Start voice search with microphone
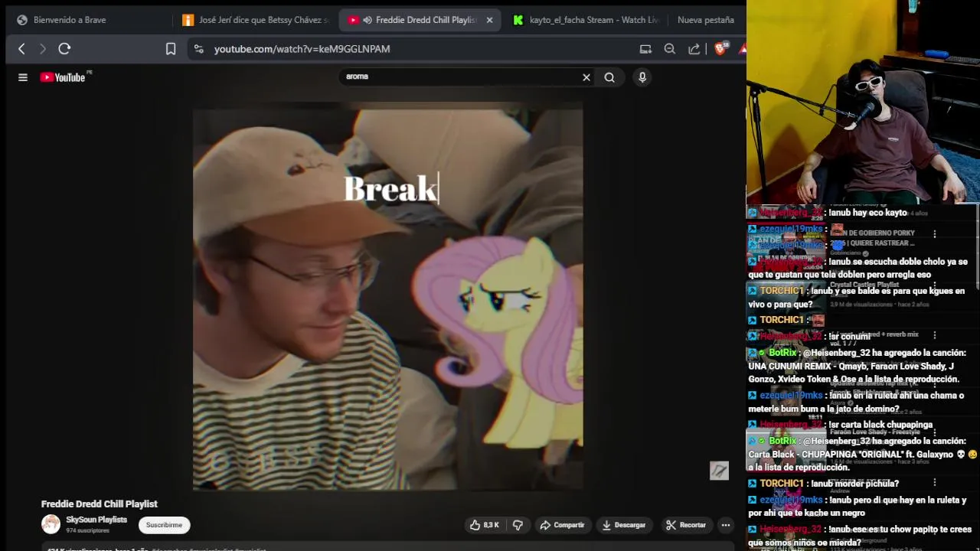The width and height of the screenshot is (980, 551). 642,77
